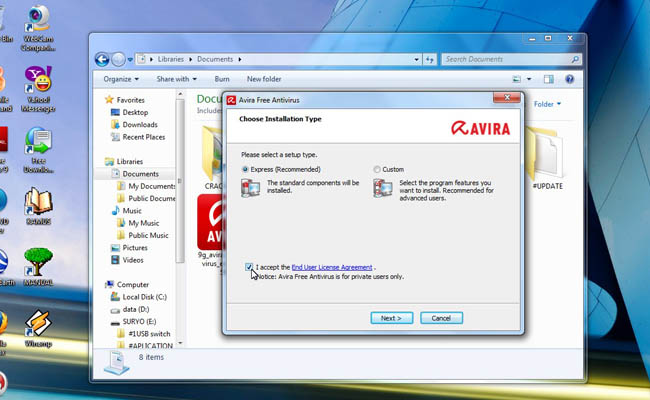Open the view options dropdown arrow
650x400 pixels.
tap(529, 79)
